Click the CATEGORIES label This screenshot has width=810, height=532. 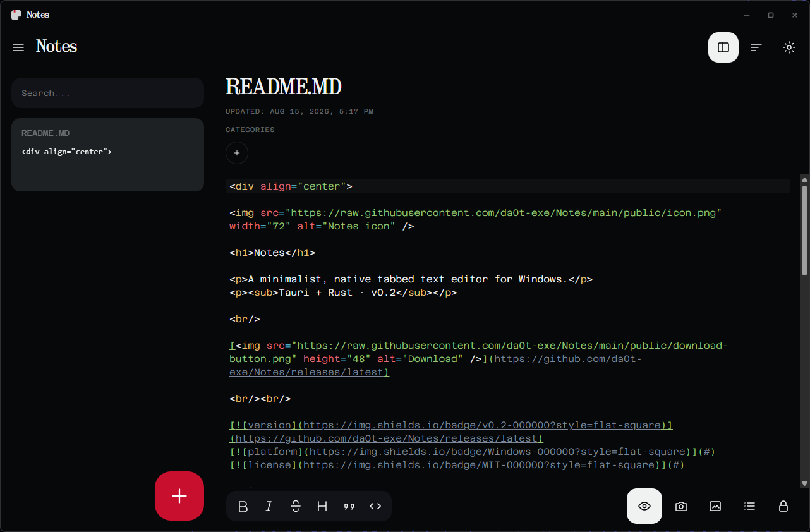click(250, 130)
